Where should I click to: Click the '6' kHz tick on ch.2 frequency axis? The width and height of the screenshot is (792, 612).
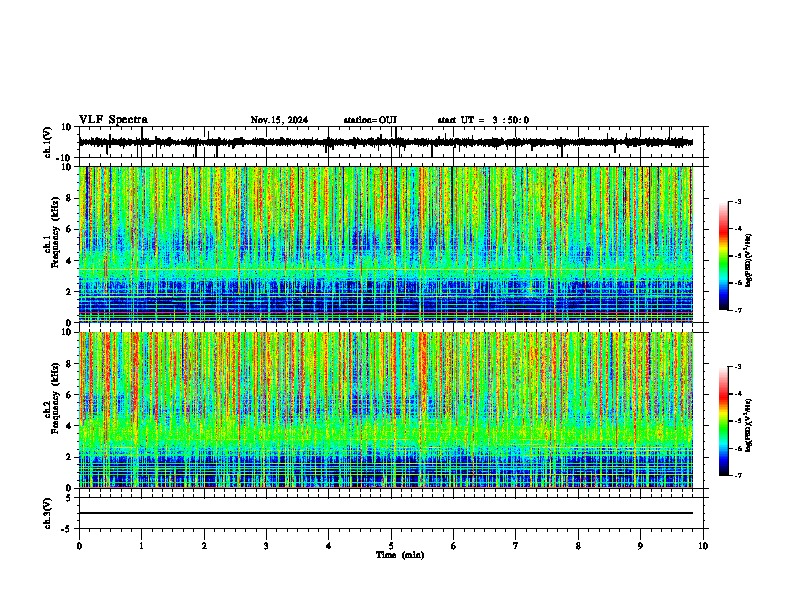tap(70, 395)
